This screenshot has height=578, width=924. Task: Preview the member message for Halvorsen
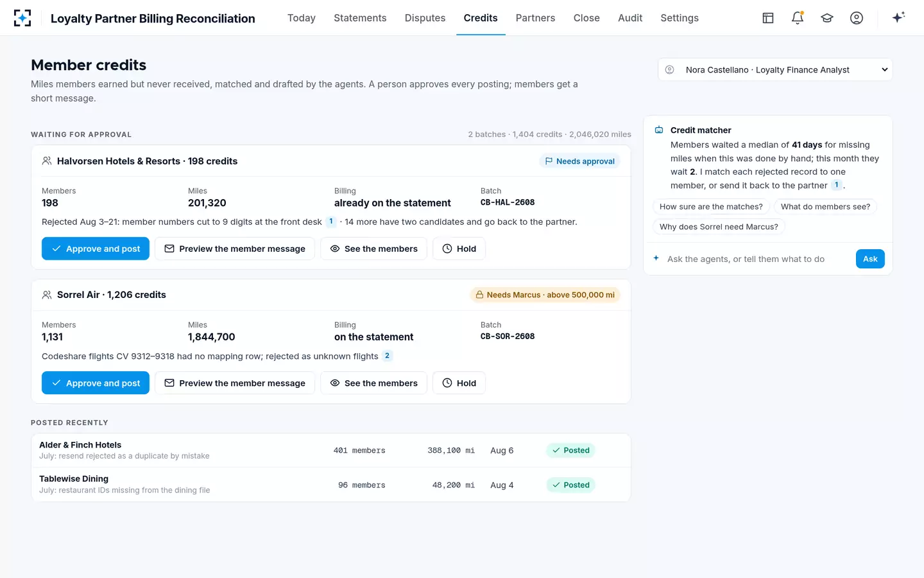point(235,249)
